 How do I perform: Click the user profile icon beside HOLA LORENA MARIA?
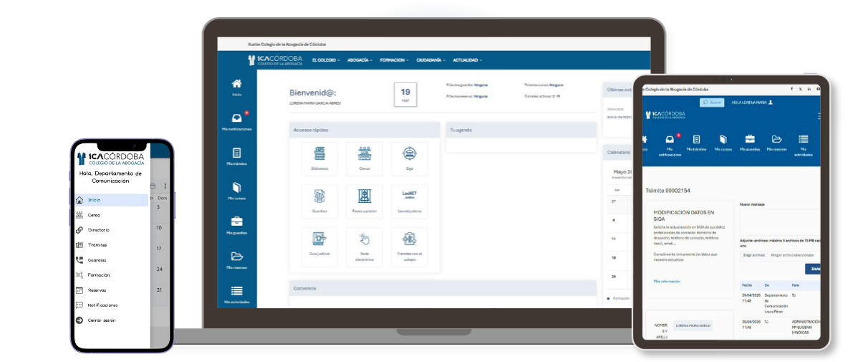coord(771,103)
